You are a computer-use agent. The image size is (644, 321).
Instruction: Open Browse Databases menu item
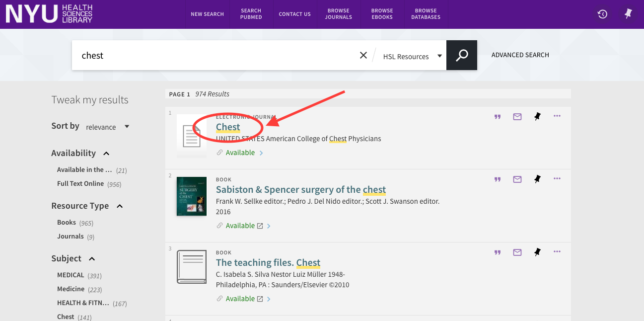point(426,14)
